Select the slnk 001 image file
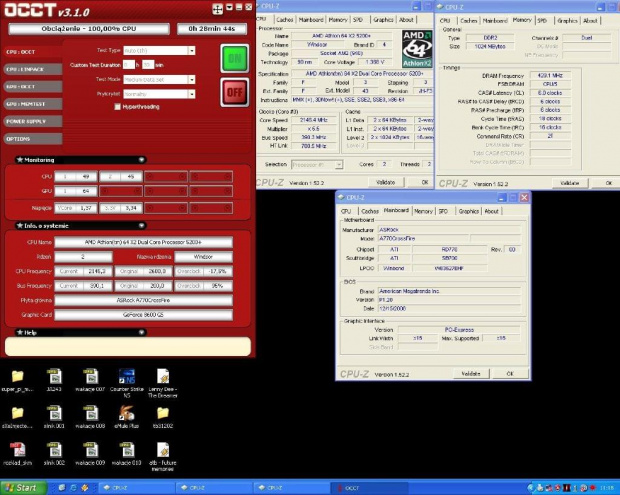620x495 pixels. pos(54,418)
